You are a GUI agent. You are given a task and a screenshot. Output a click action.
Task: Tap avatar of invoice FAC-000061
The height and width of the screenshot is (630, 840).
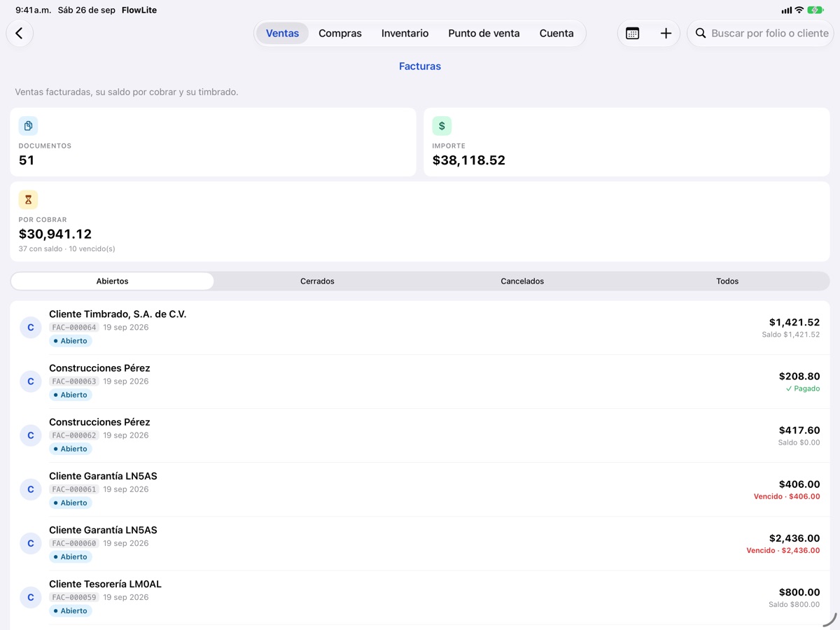(31, 489)
